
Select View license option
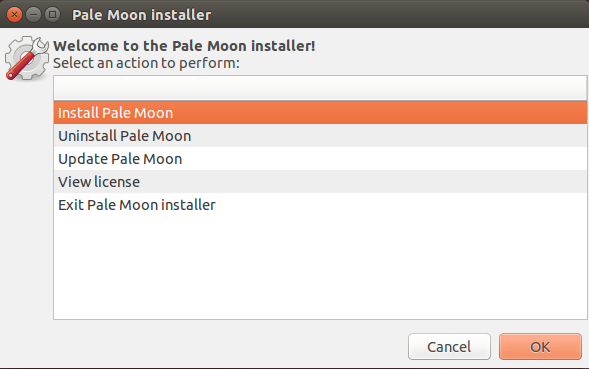pos(320,181)
